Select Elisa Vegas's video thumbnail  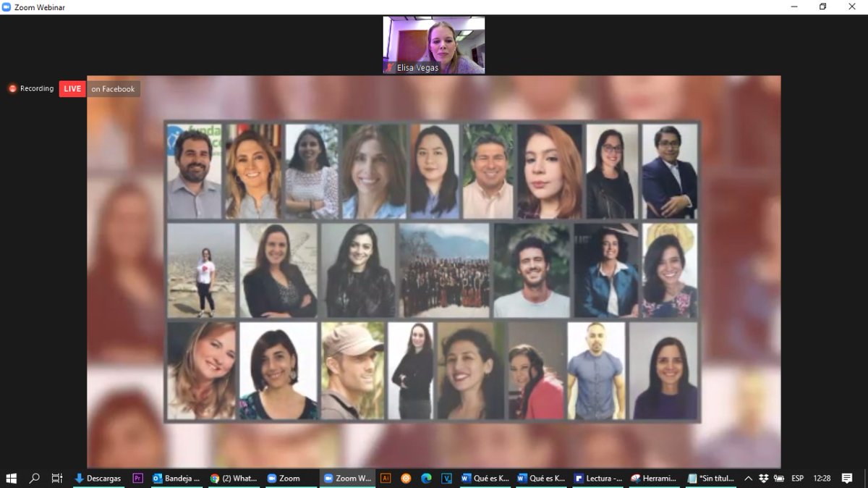pyautogui.click(x=433, y=44)
